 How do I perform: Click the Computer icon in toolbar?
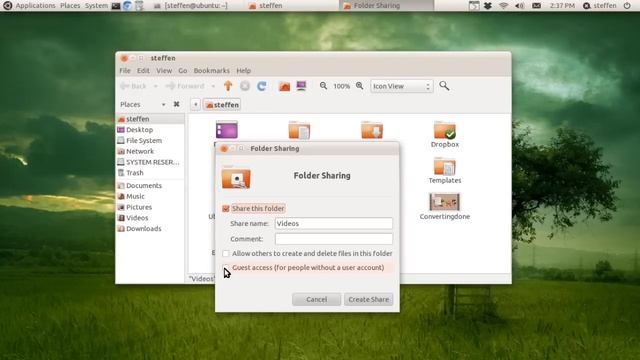[x=301, y=86]
